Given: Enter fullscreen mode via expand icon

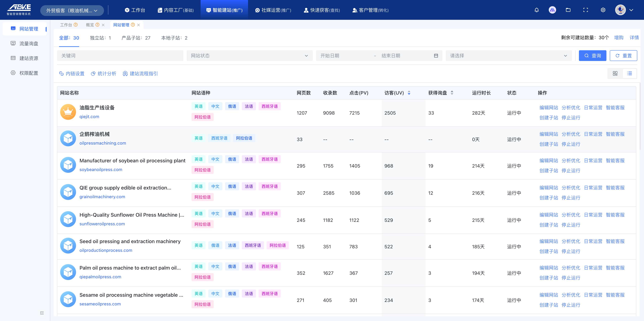Looking at the screenshot, I should pyautogui.click(x=585, y=10).
